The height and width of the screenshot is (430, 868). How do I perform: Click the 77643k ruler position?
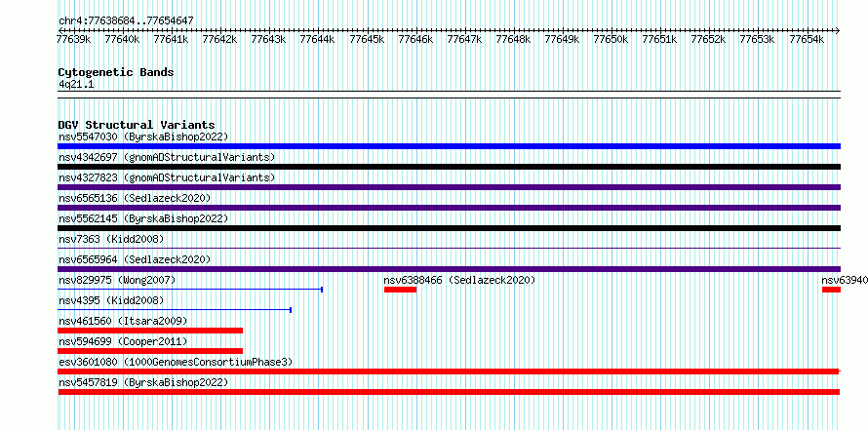coord(268,39)
